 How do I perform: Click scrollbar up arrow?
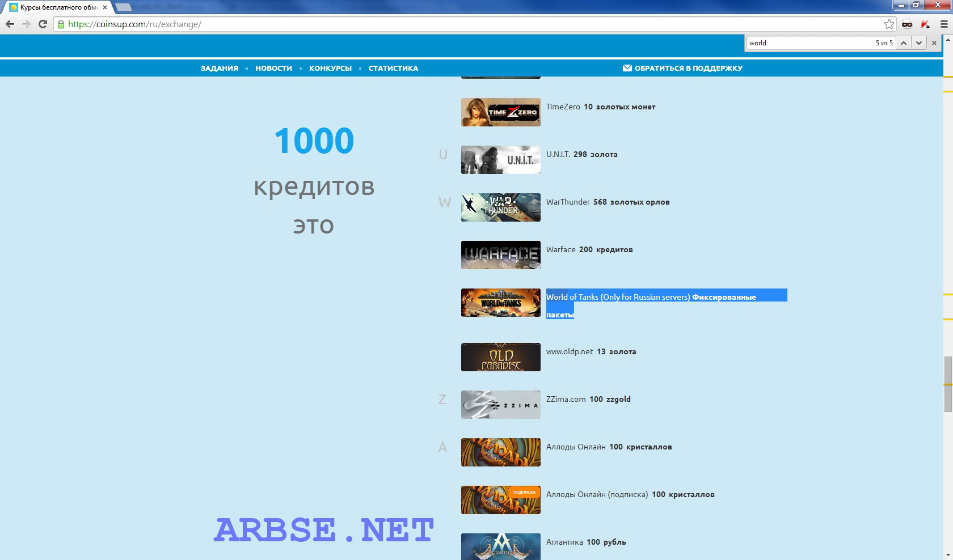948,39
